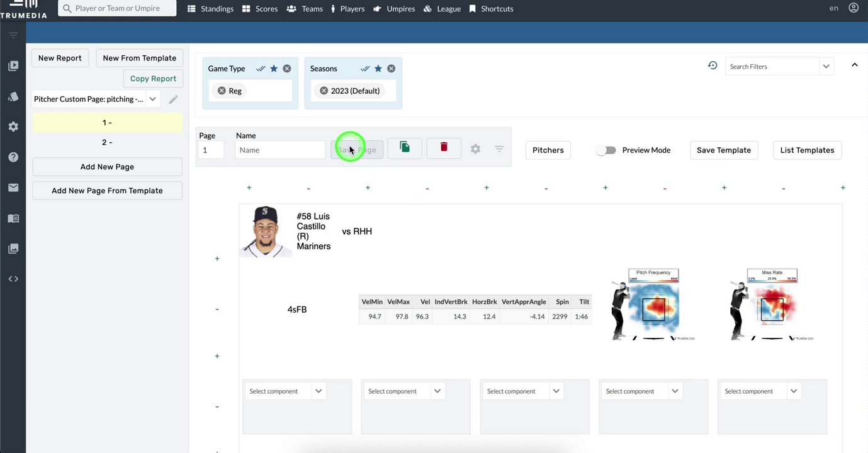Open the en language selector

833,8
